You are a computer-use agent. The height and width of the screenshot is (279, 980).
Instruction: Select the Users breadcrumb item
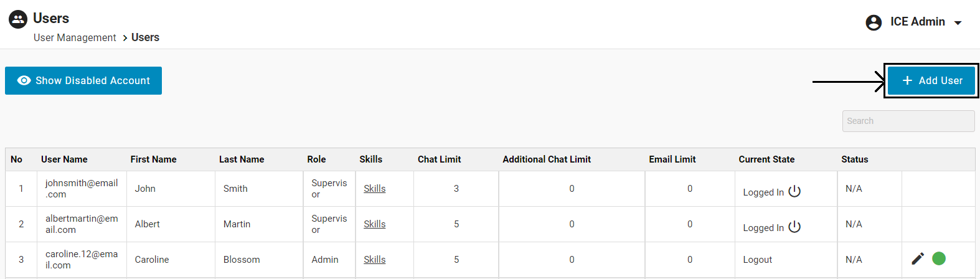[x=145, y=37]
